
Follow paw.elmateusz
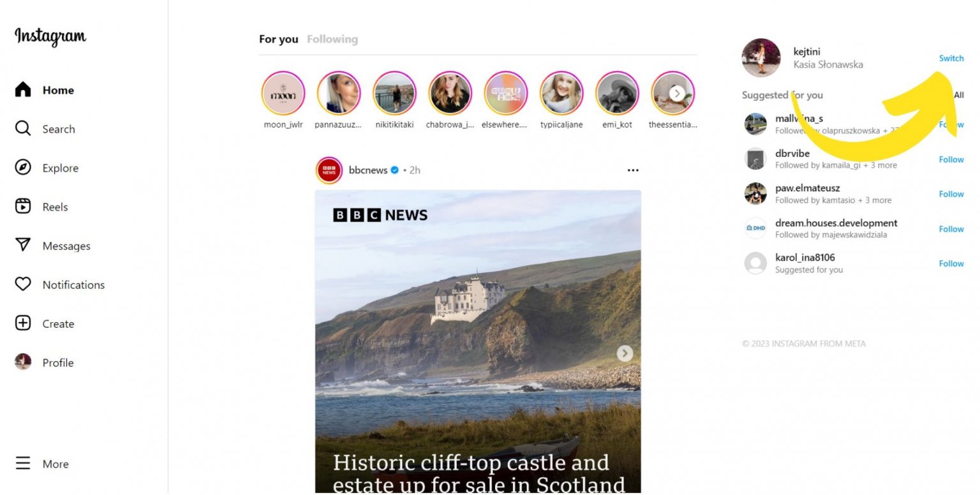coord(951,194)
